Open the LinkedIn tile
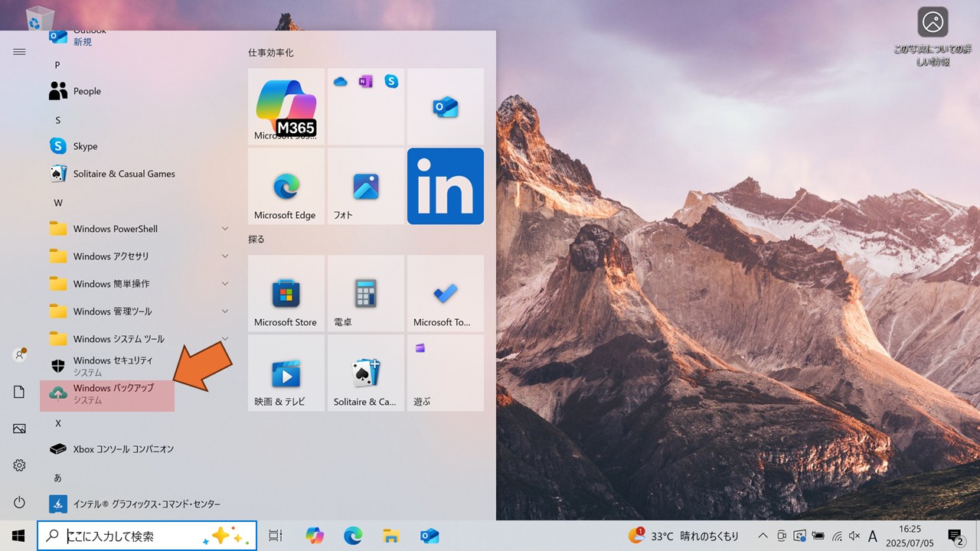This screenshot has width=980, height=551. (445, 186)
